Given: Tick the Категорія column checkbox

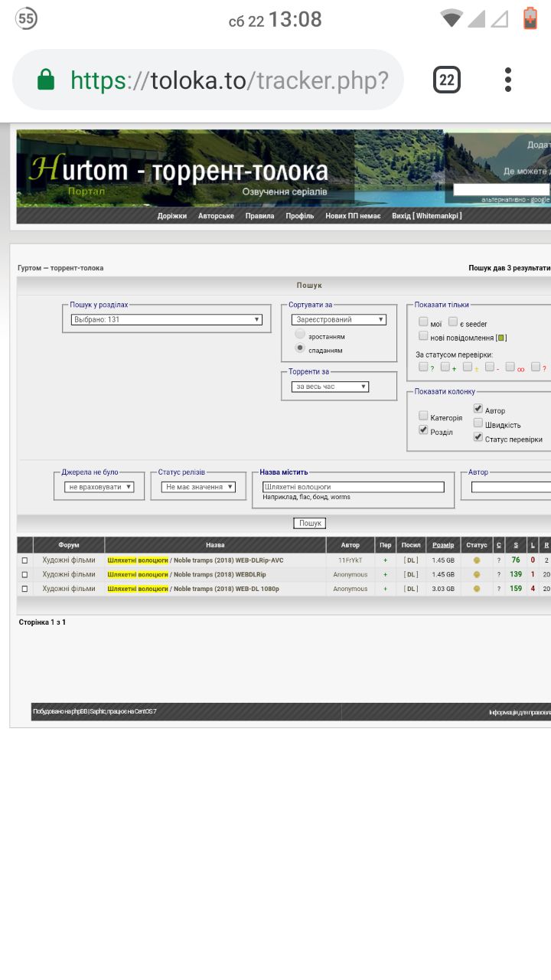Looking at the screenshot, I should point(423,416).
